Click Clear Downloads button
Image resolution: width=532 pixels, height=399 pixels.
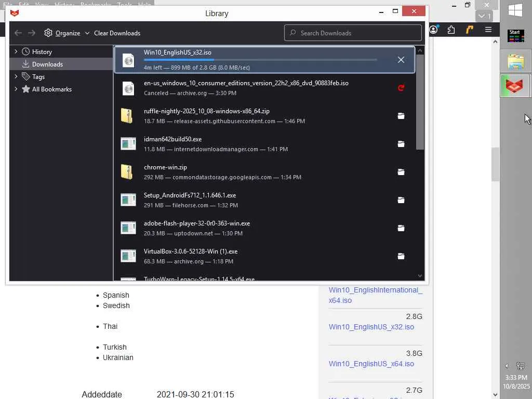117,33
